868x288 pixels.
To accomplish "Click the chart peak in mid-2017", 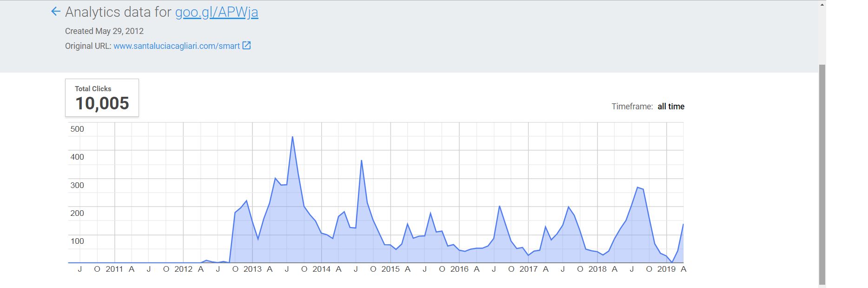I will [x=568, y=207].
